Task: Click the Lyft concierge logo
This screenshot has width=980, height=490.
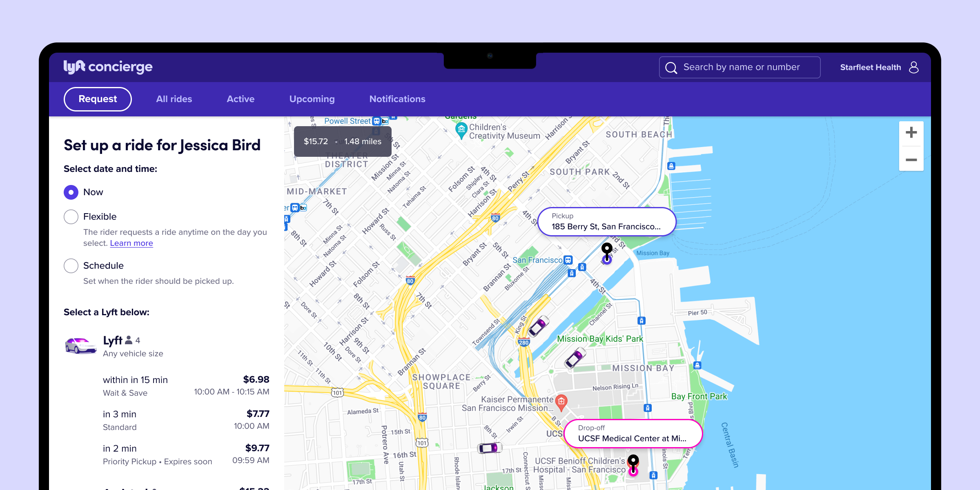Action: [108, 67]
